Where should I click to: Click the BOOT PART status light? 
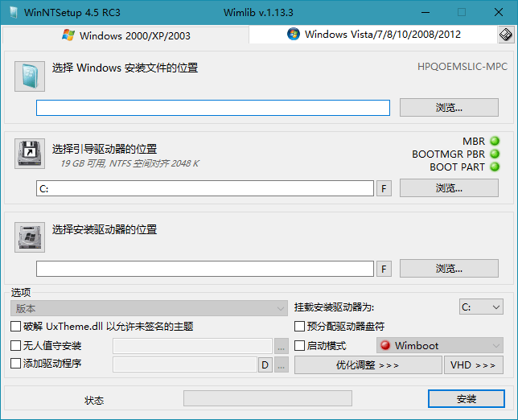pyautogui.click(x=495, y=167)
